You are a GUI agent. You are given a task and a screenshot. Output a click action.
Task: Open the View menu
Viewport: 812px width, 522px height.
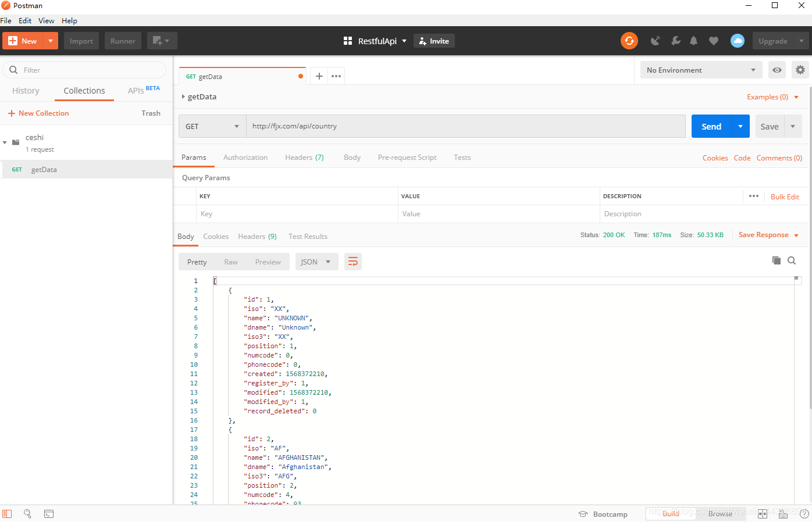pyautogui.click(x=46, y=20)
